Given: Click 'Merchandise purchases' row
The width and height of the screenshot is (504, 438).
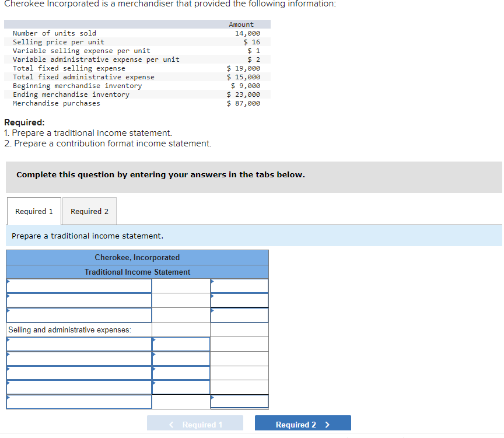Looking at the screenshot, I should click(137, 103).
